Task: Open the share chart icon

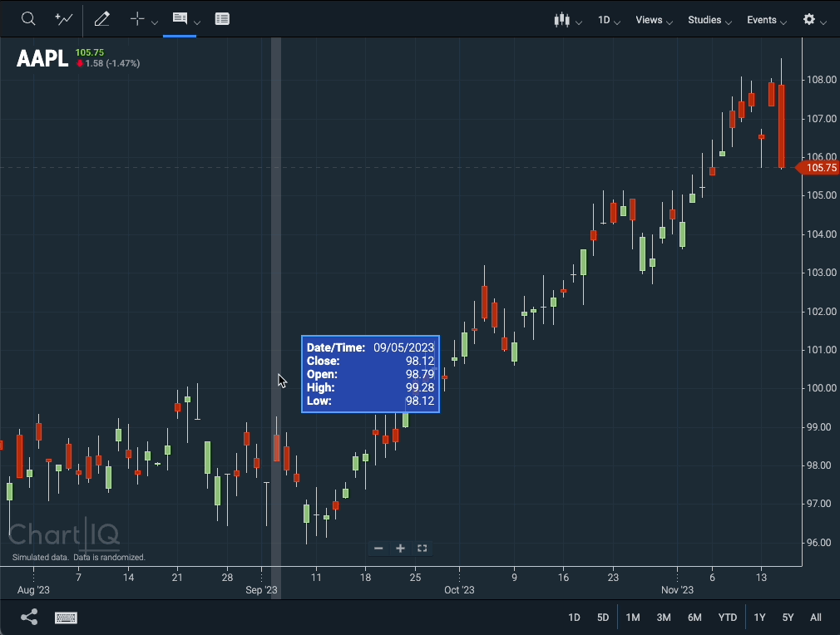Action: pyautogui.click(x=29, y=617)
